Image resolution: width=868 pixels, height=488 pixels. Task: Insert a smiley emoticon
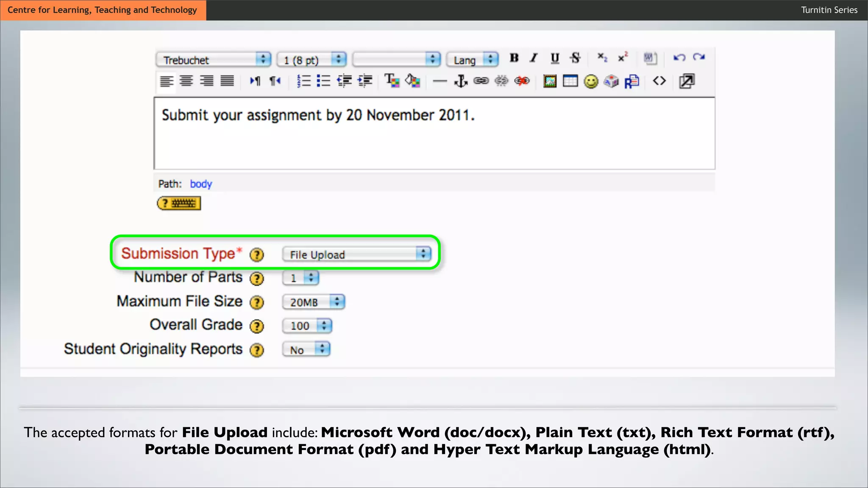click(591, 81)
